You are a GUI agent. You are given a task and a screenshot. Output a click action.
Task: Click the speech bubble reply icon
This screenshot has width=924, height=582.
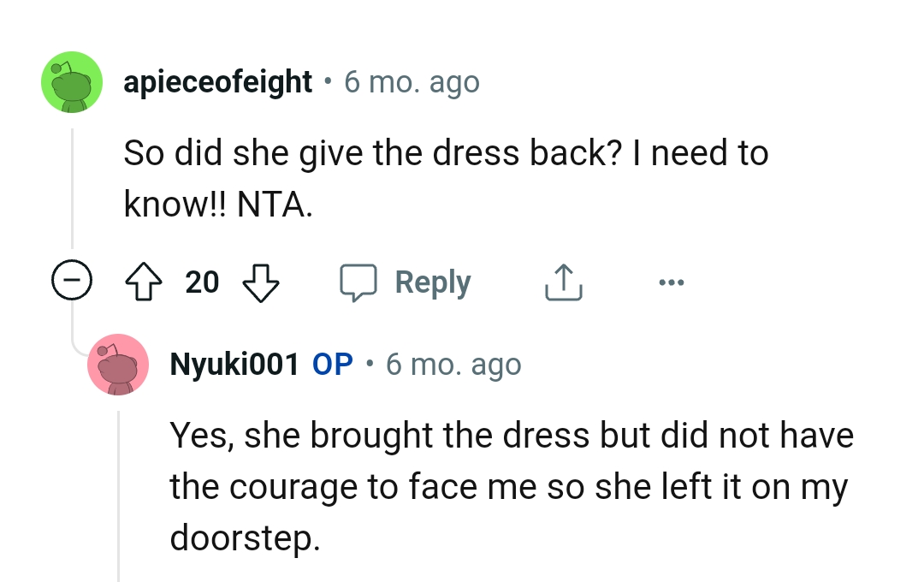pos(360,281)
